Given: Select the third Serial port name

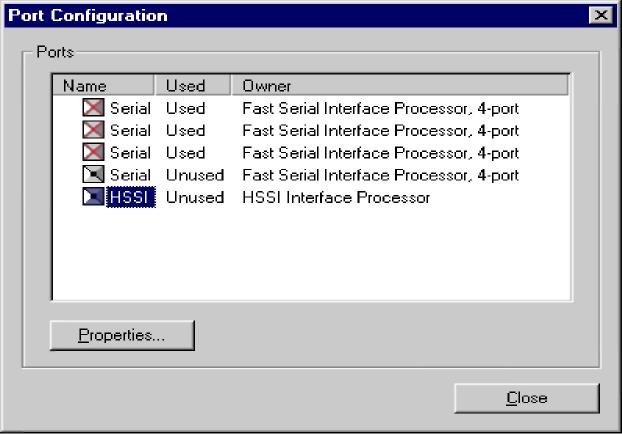Looking at the screenshot, I should coord(130,153).
